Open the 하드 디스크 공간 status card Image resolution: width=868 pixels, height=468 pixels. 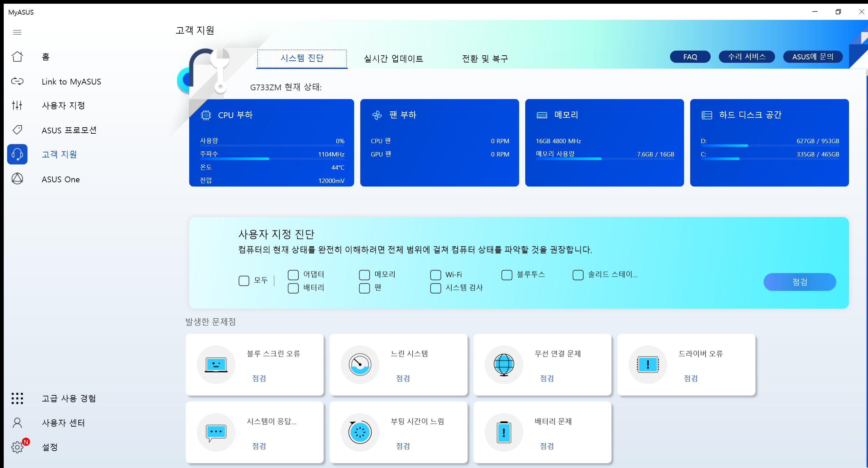coord(769,143)
